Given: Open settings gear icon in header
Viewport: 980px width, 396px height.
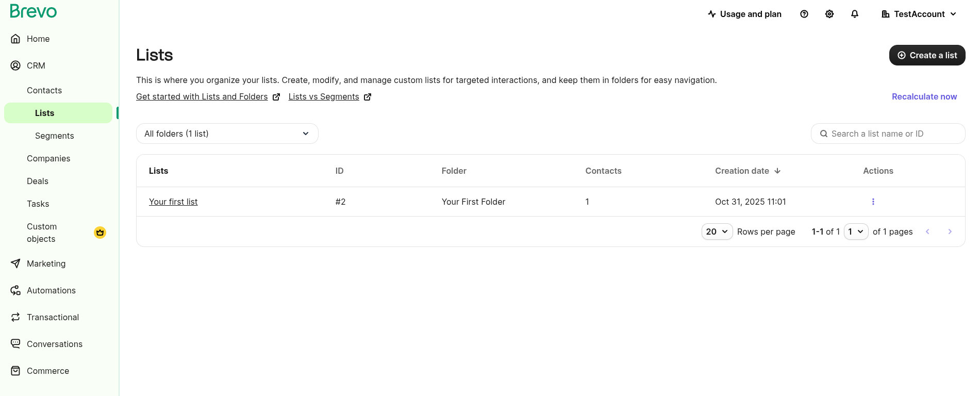Looking at the screenshot, I should 829,14.
